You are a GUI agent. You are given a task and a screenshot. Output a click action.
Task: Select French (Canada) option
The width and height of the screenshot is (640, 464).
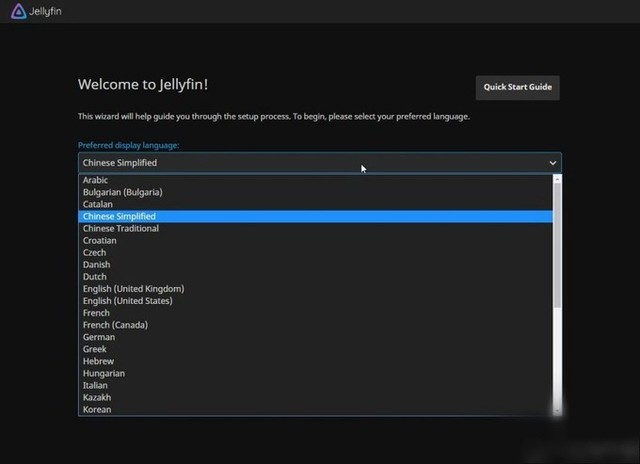[x=315, y=325]
